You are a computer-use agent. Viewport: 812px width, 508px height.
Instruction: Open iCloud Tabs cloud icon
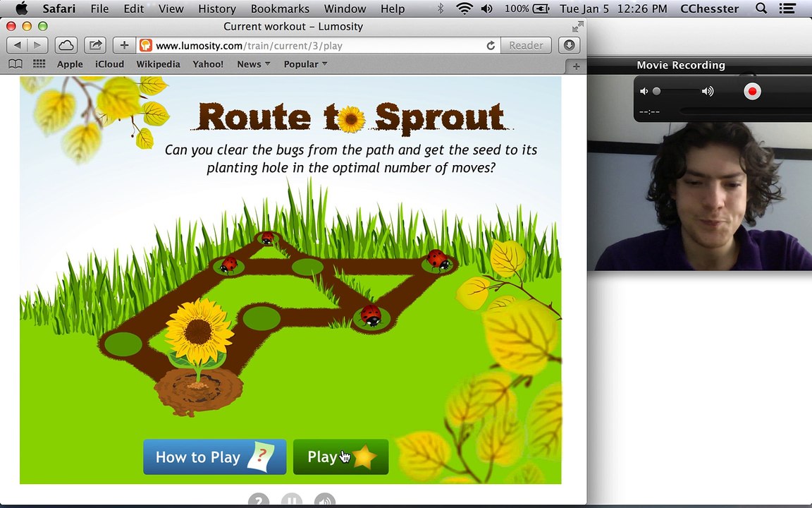tap(66, 45)
